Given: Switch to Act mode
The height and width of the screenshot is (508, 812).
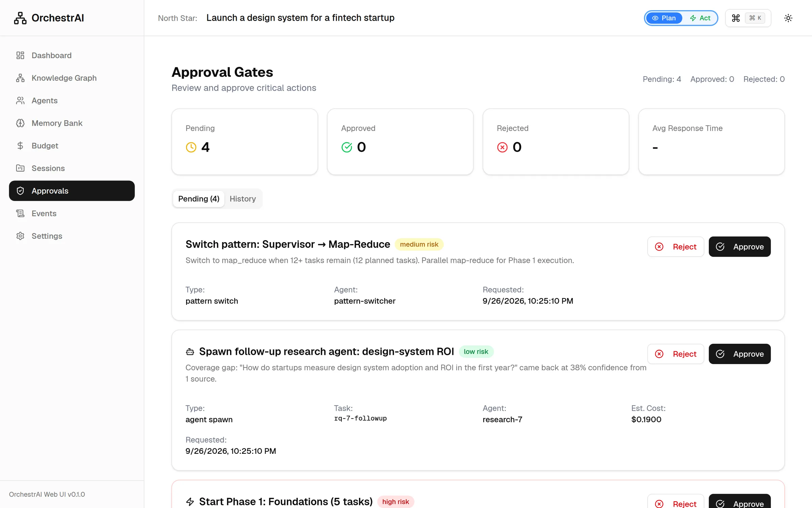Looking at the screenshot, I should click(700, 18).
